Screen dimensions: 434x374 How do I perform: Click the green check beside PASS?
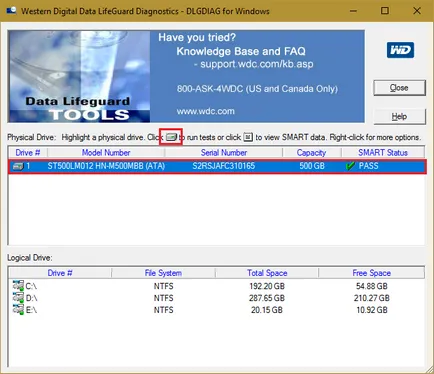point(350,166)
